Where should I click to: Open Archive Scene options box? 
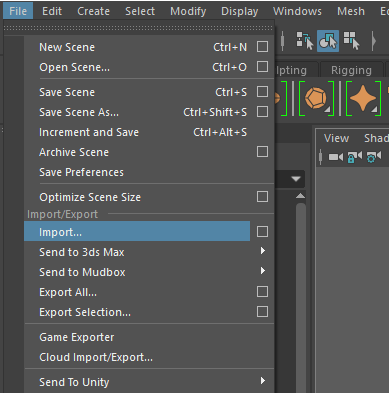pyautogui.click(x=262, y=152)
